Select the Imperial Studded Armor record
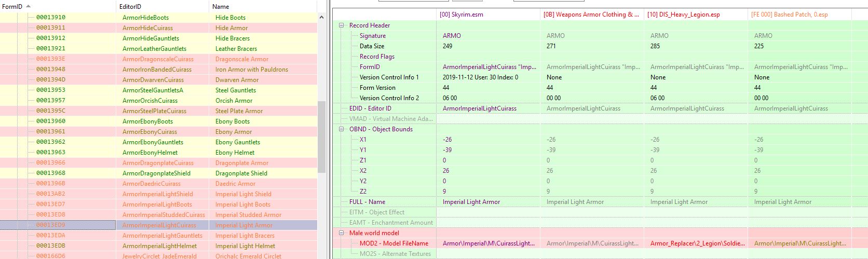 (158, 214)
